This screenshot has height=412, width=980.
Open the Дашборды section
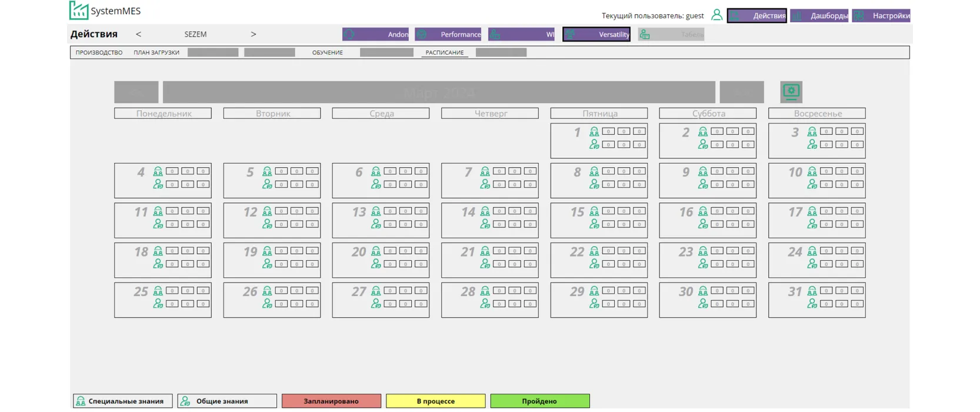coord(819,16)
